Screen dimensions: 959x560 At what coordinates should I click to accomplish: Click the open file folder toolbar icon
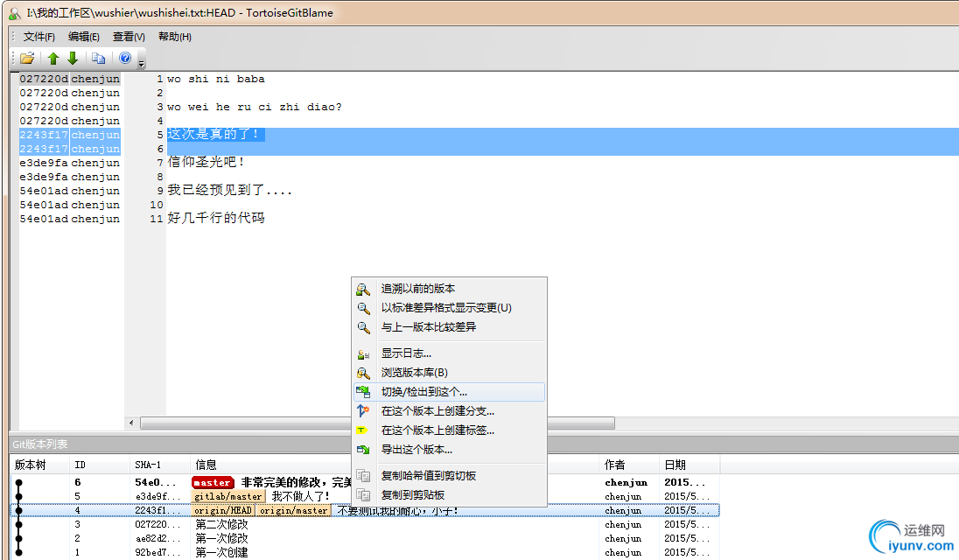click(27, 58)
